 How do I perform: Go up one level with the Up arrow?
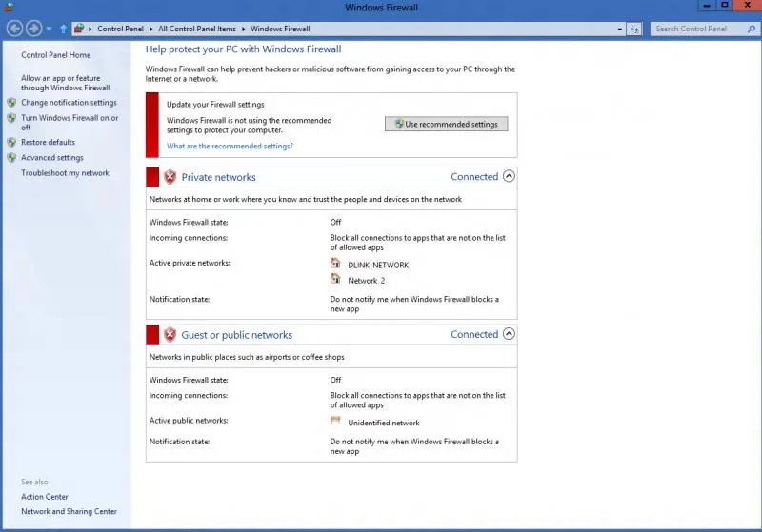point(63,29)
